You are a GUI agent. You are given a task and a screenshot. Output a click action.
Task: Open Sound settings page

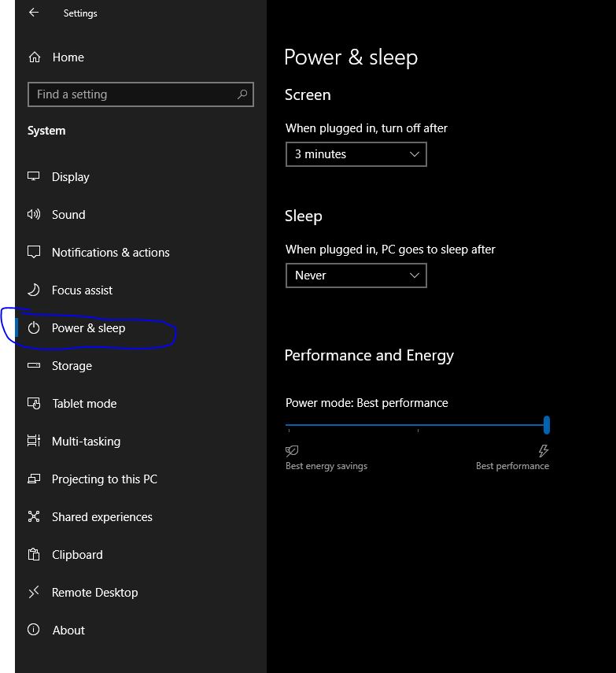[x=68, y=215]
